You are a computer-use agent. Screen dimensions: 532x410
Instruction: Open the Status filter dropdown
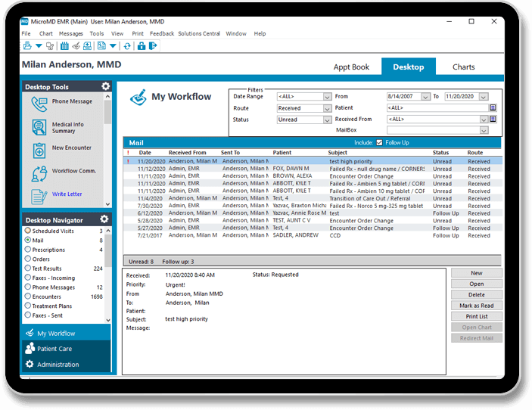pos(327,120)
